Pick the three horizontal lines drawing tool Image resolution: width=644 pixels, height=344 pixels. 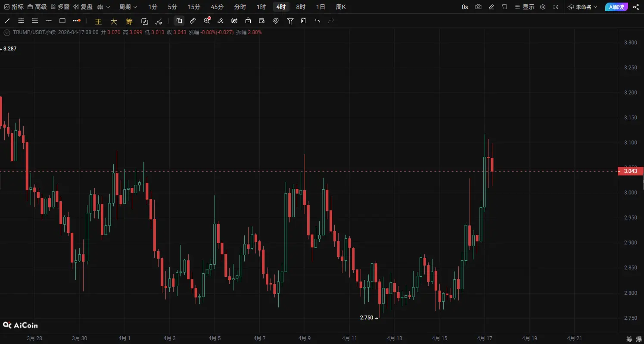(x=35, y=21)
